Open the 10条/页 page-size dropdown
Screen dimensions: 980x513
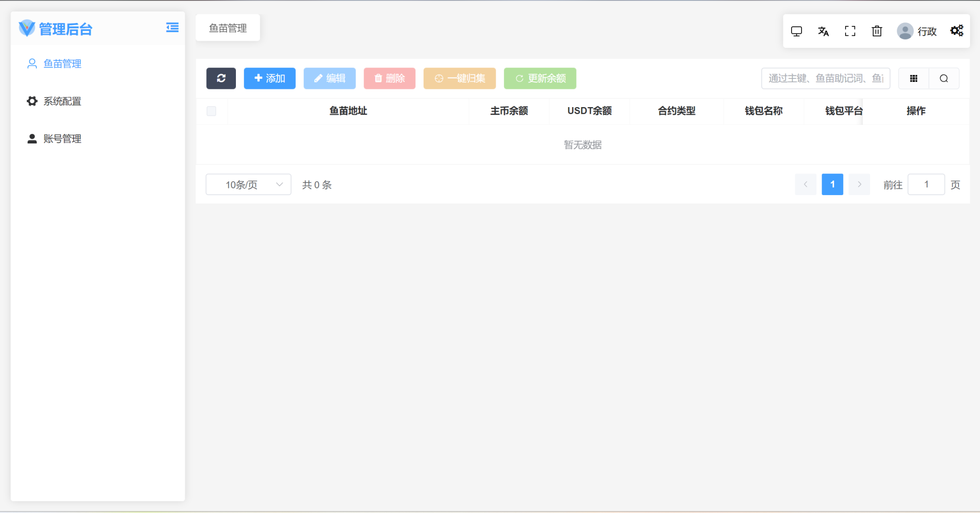[247, 184]
